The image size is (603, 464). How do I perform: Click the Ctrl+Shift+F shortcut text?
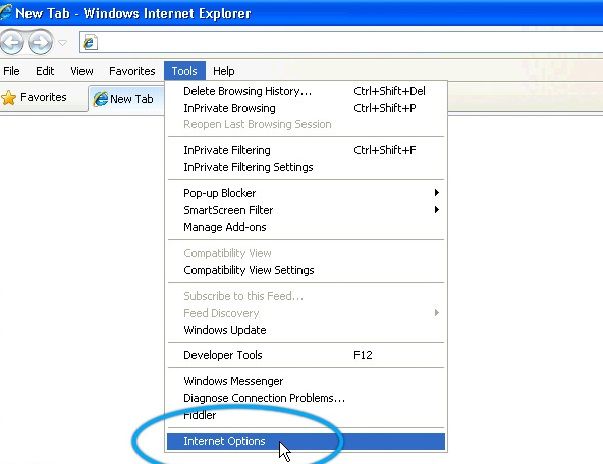point(385,150)
